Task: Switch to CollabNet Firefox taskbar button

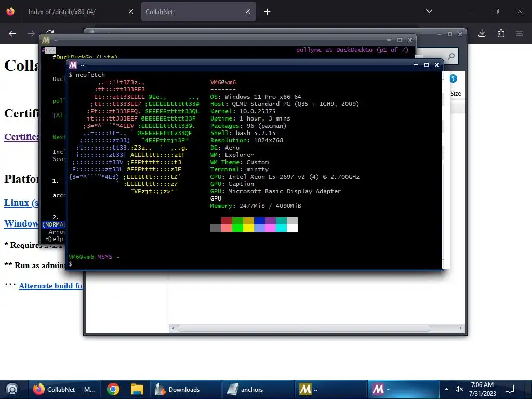Action: (64, 390)
